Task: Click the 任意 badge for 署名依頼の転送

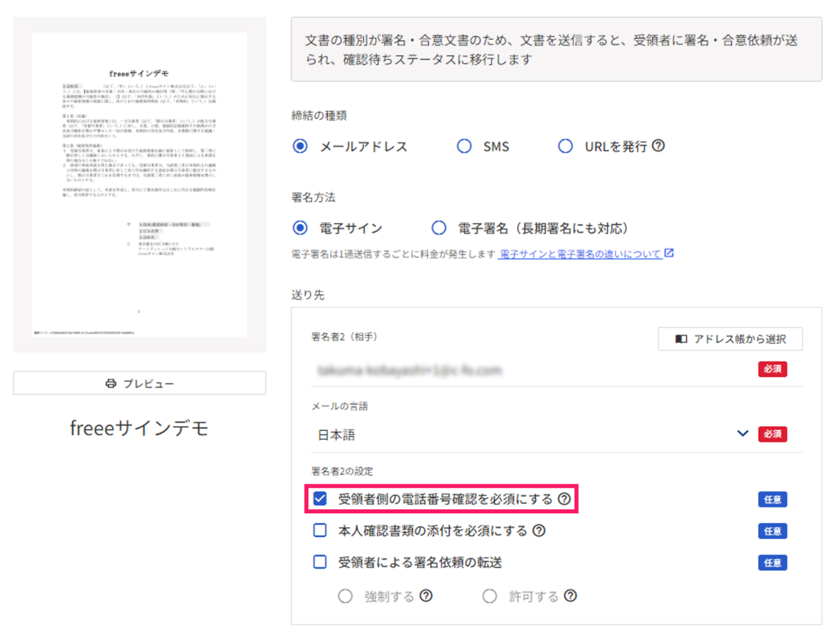Action: [772, 563]
